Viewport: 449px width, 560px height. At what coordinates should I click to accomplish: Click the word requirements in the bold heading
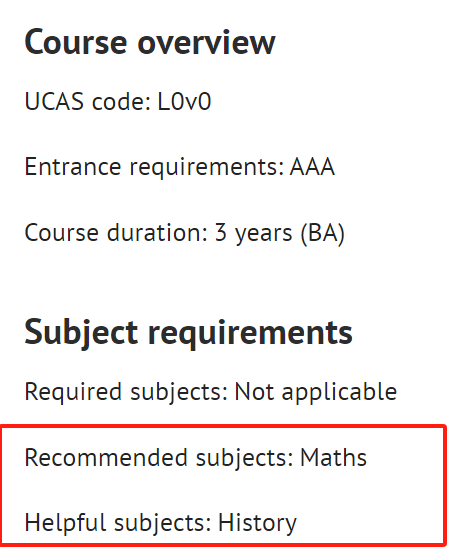(250, 334)
